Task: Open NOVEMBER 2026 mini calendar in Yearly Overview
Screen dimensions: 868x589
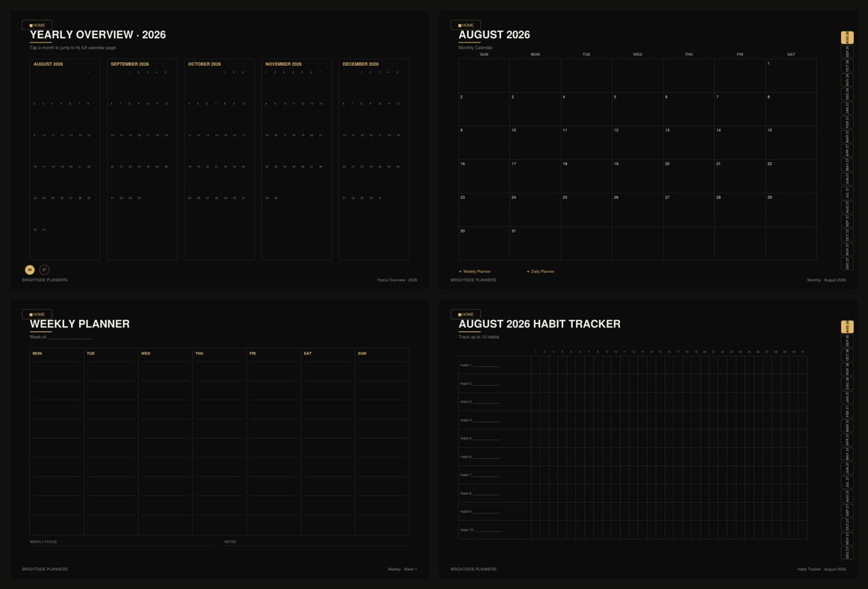Action: (x=297, y=159)
